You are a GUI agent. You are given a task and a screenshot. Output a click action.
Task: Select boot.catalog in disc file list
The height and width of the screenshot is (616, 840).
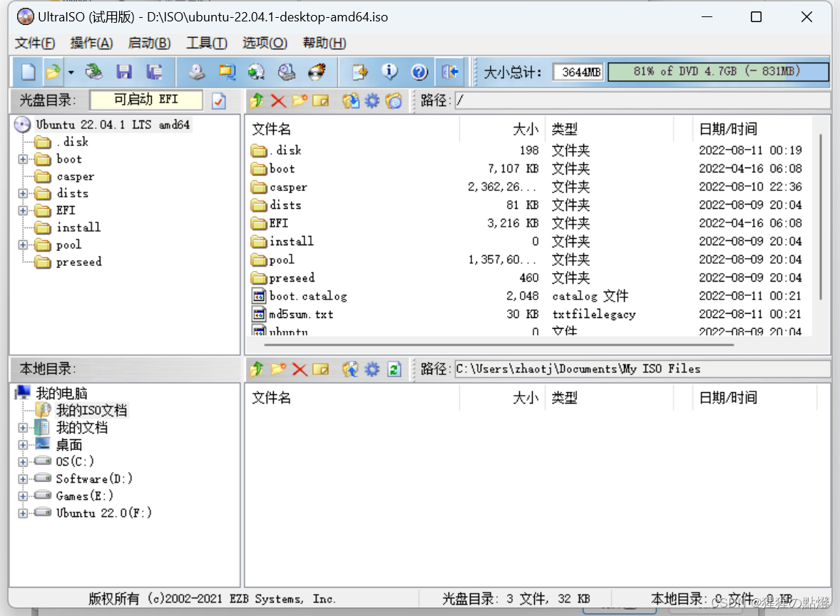308,296
